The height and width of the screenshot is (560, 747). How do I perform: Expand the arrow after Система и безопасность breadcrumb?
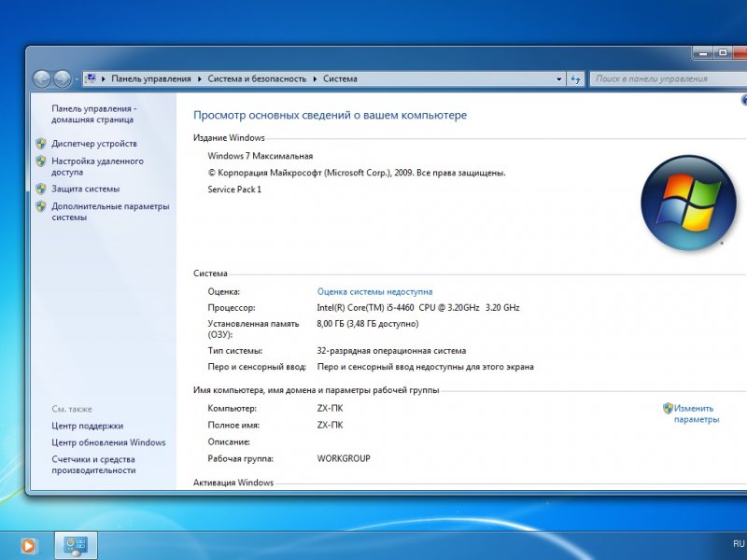[315, 79]
